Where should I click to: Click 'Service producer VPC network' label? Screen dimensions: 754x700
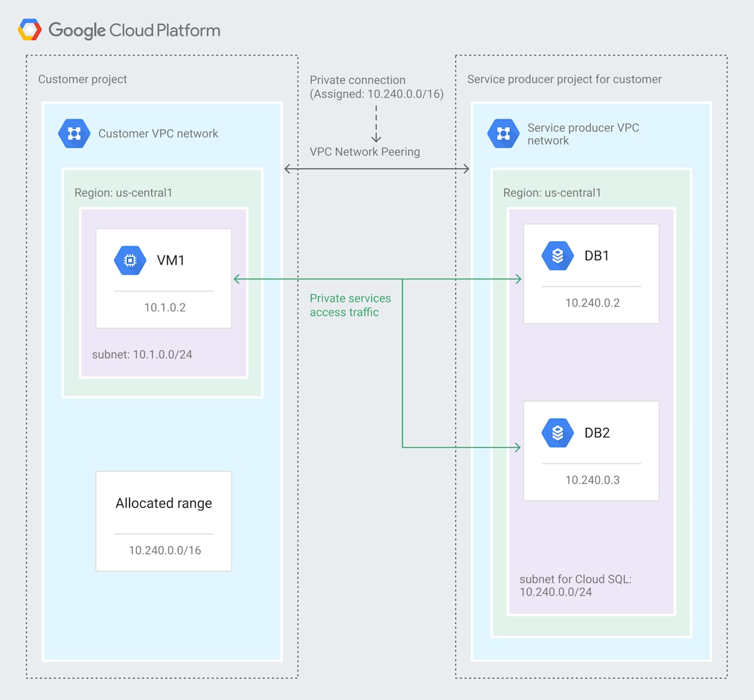[x=583, y=134]
